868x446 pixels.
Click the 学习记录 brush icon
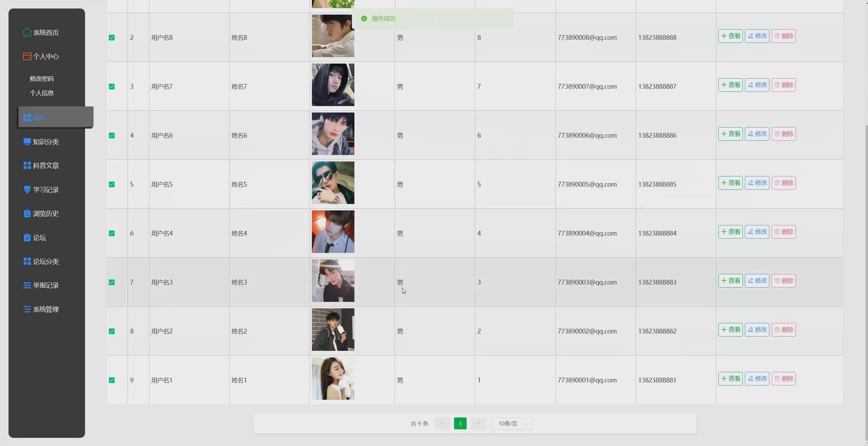click(x=27, y=190)
